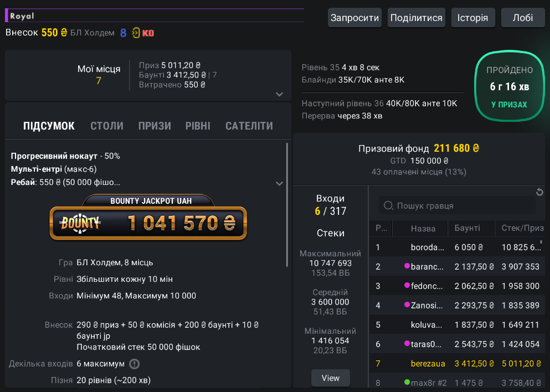This screenshot has width=550, height=392.
Task: Click the blue number 8 max-seats indicator
Action: (124, 33)
